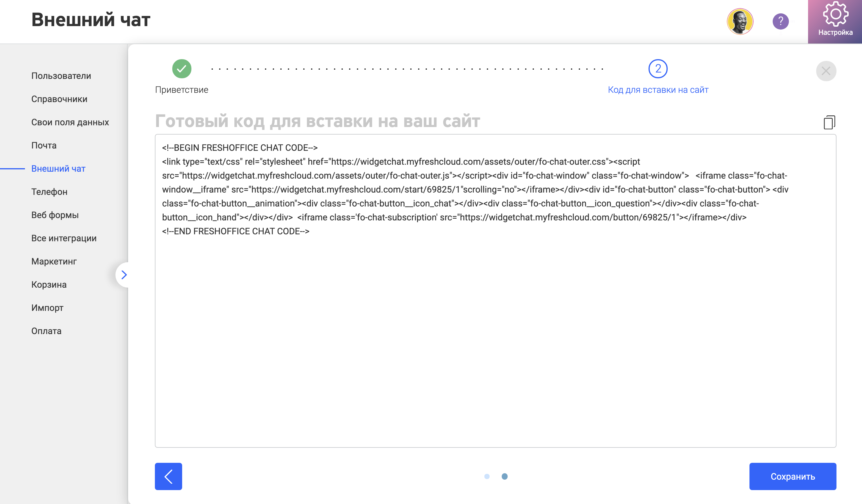This screenshot has height=504, width=862.
Task: Click the END FRESHOFFICE CHAT CODE line
Action: 236,231
